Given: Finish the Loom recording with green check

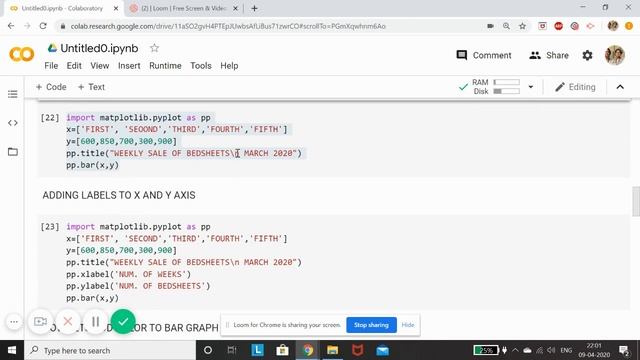Looking at the screenshot, I should click(x=123, y=322).
